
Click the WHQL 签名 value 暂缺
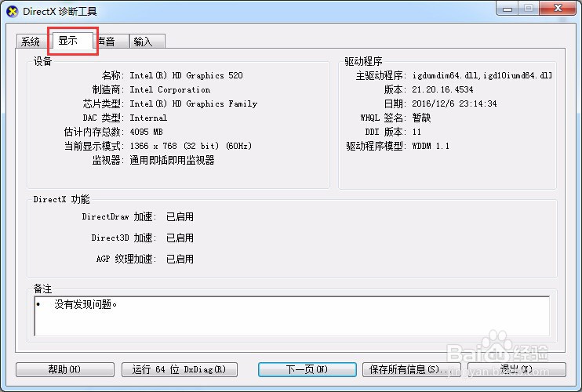tap(421, 118)
